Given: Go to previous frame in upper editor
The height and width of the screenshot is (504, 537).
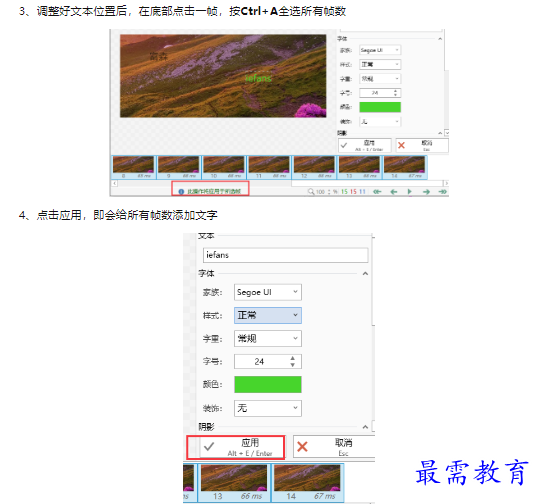Looking at the screenshot, I should 394,192.
